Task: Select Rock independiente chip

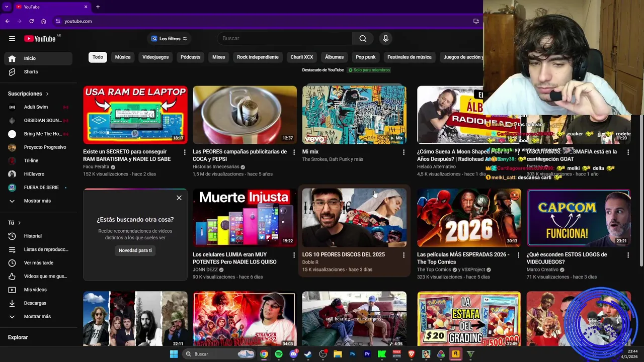Action: click(258, 57)
